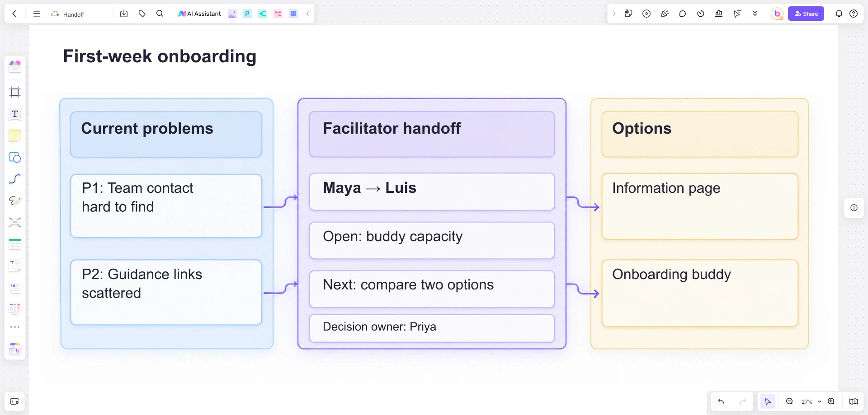Select the P1: Team contact card
868x415 pixels.
(166, 206)
